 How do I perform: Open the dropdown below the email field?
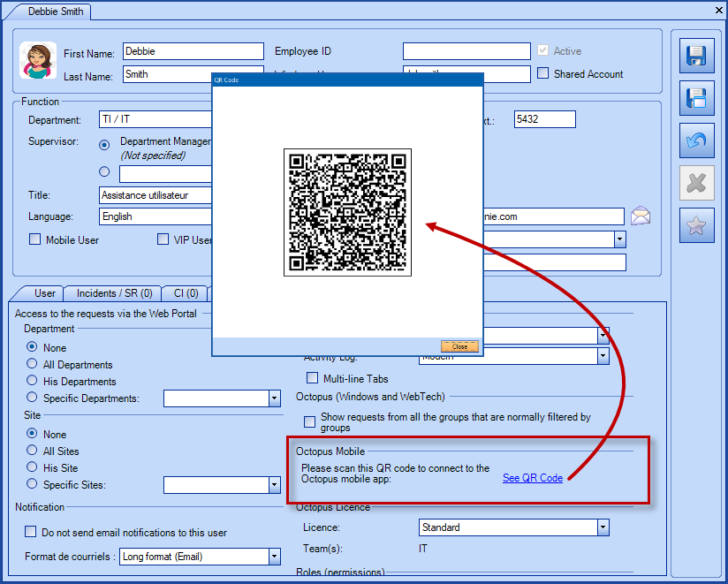pos(620,239)
